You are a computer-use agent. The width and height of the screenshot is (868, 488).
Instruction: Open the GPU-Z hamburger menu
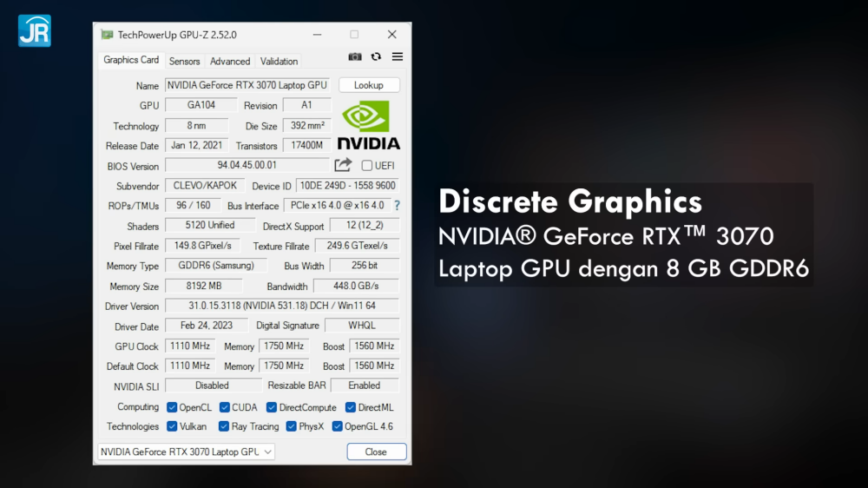(x=398, y=56)
